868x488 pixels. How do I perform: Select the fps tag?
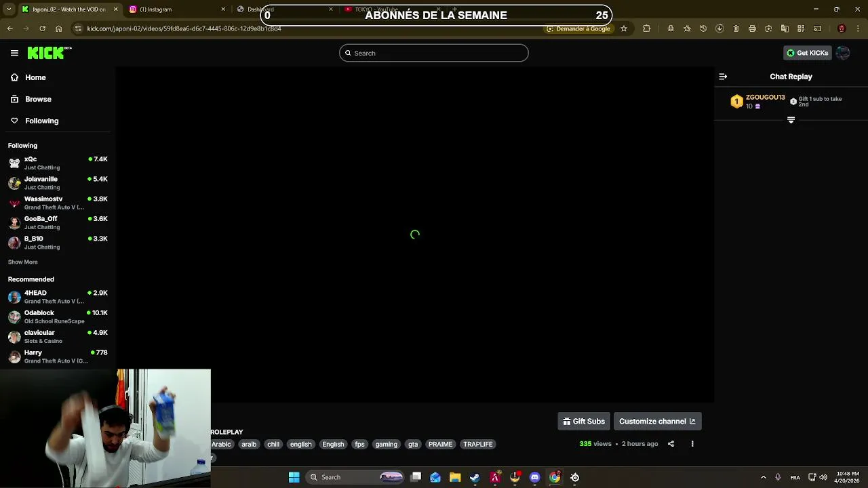[360, 445]
